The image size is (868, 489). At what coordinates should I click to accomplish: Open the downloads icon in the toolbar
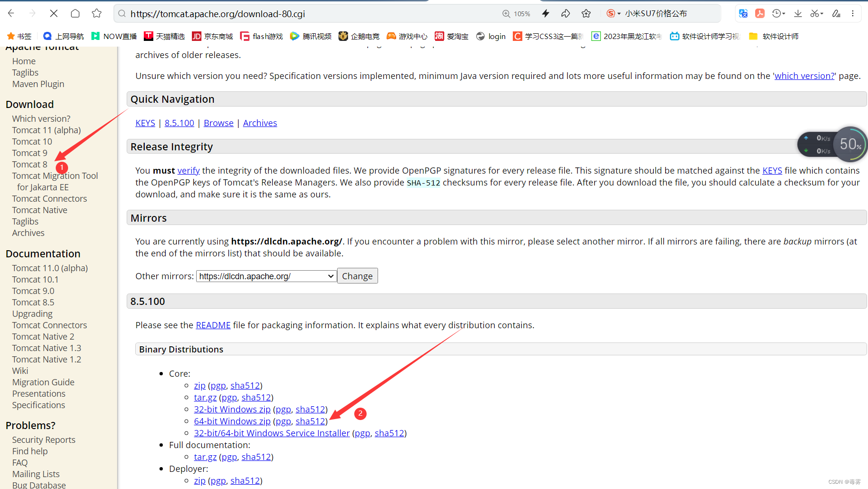798,14
